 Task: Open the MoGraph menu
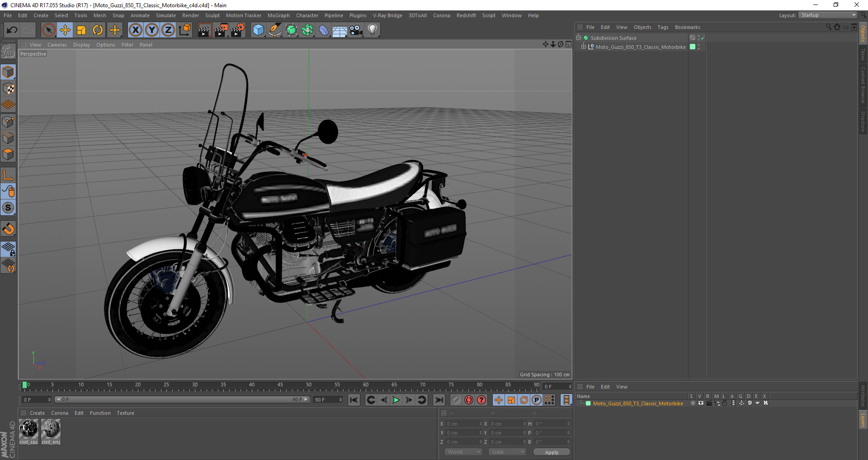pyautogui.click(x=278, y=15)
